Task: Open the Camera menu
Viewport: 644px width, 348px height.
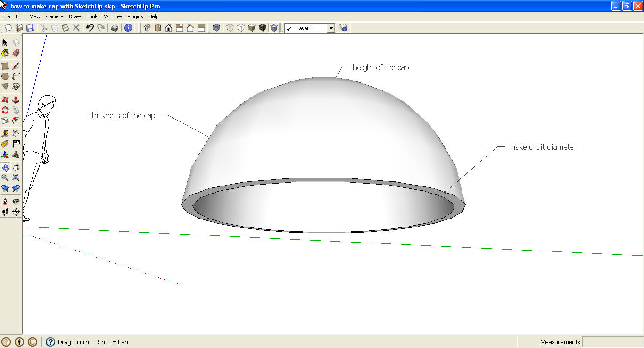Action: point(55,16)
